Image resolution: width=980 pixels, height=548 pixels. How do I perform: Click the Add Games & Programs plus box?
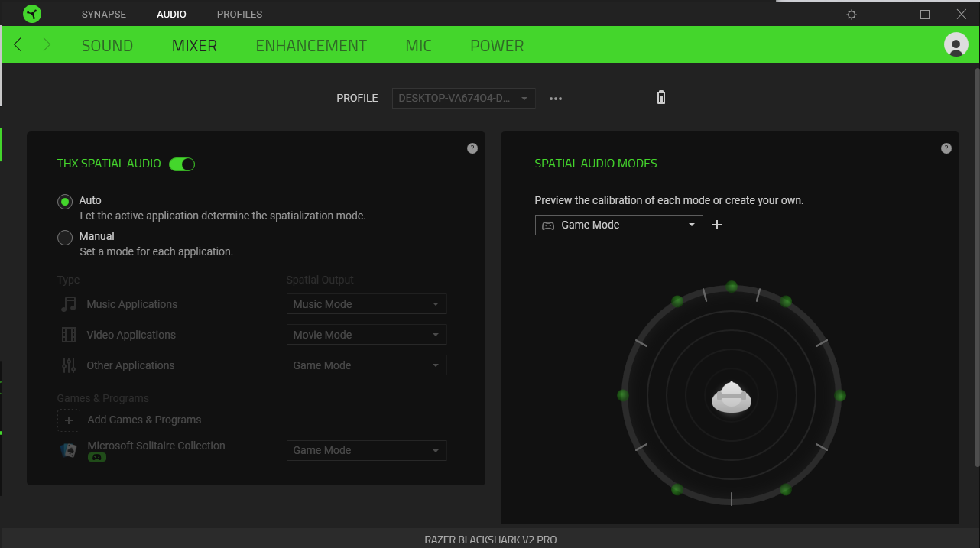tap(69, 420)
